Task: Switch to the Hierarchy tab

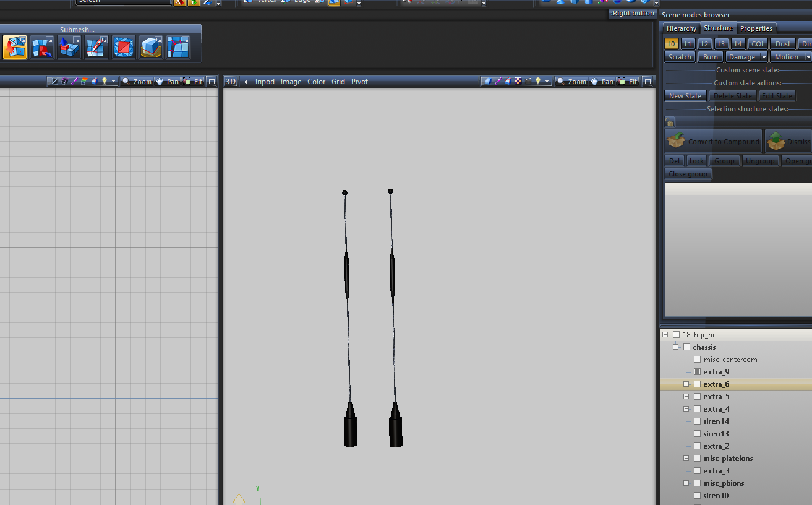Action: point(681,28)
